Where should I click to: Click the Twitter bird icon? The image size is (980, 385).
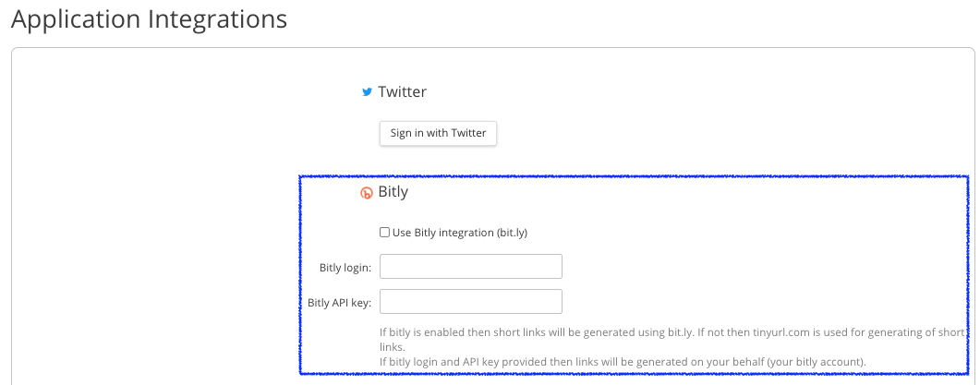(x=367, y=92)
